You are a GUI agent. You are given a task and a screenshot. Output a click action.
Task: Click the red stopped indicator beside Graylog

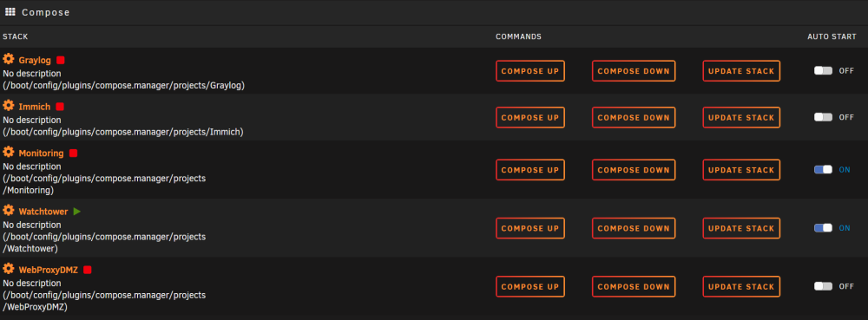[x=61, y=60]
